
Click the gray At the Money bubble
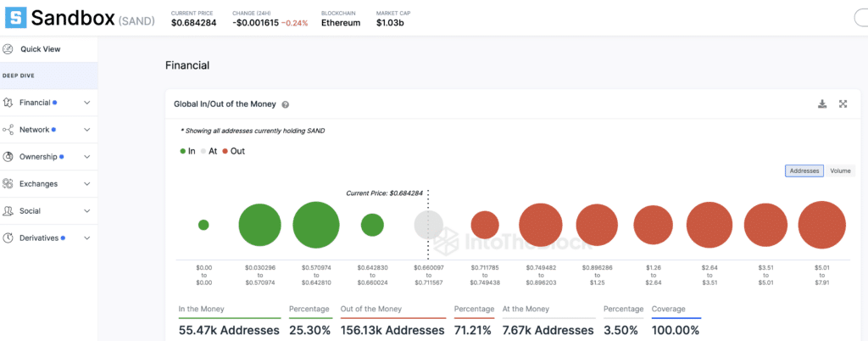(428, 225)
